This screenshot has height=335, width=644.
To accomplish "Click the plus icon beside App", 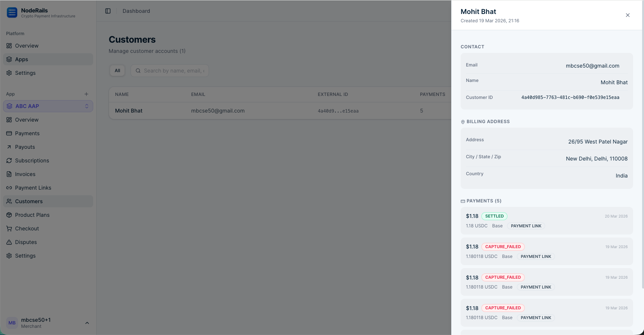I will pos(86,94).
